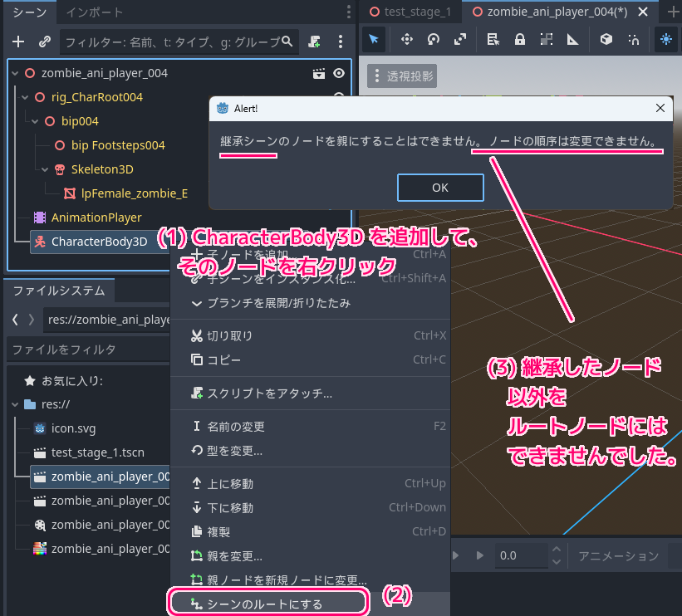This screenshot has height=616, width=682.
Task: Collapse the Skeleton3D node branch
Action: pos(45,169)
